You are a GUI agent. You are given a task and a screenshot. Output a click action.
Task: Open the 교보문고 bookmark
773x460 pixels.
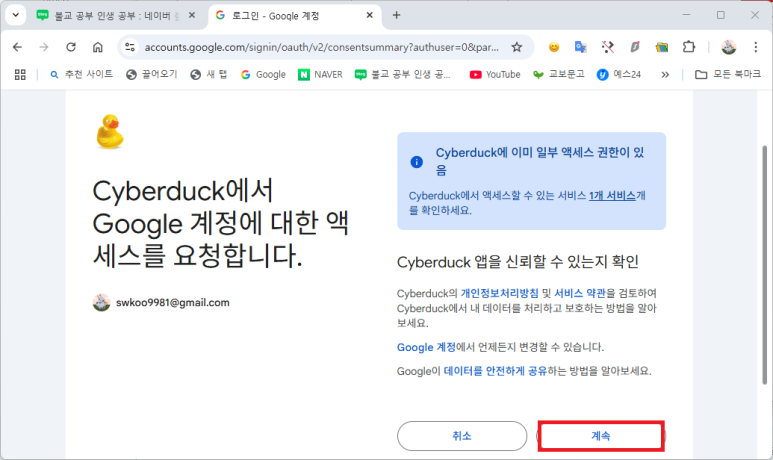559,74
